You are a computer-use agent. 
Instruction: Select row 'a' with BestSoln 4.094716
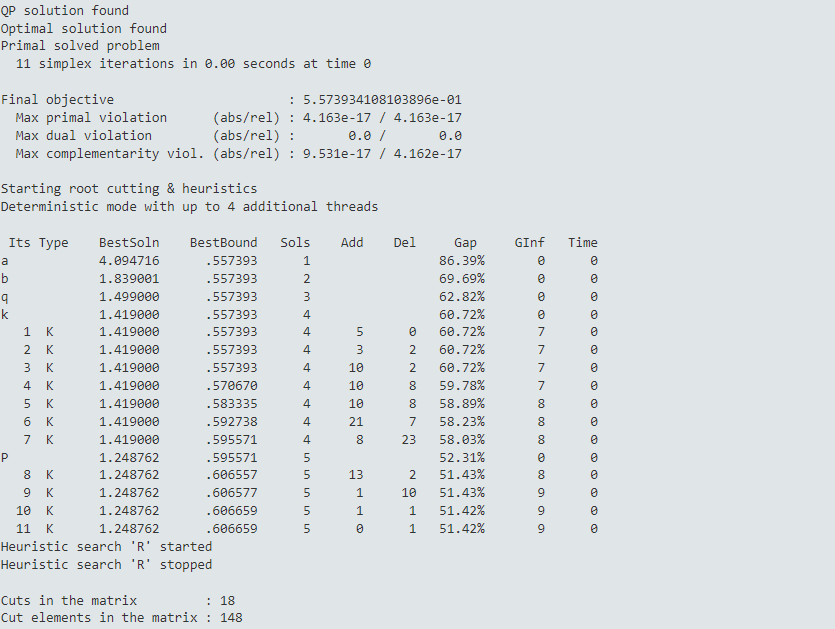130,260
